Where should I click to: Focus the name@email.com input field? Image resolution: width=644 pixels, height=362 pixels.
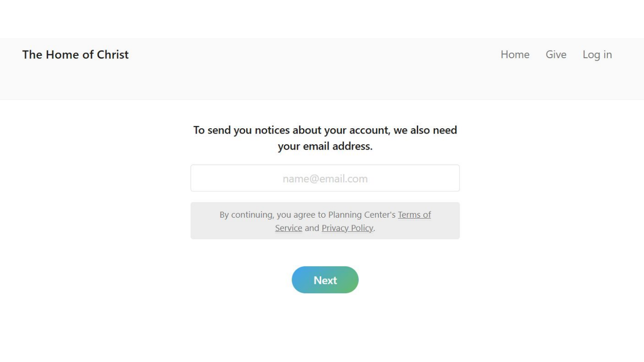(x=325, y=178)
